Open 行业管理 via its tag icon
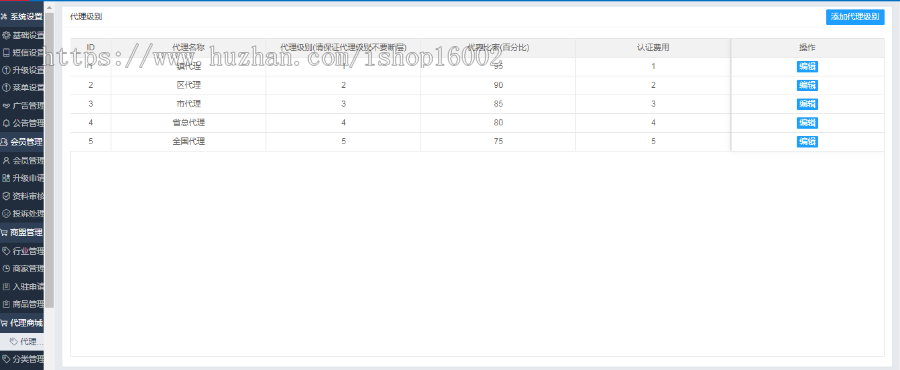This screenshot has width=900, height=370. pos(6,251)
